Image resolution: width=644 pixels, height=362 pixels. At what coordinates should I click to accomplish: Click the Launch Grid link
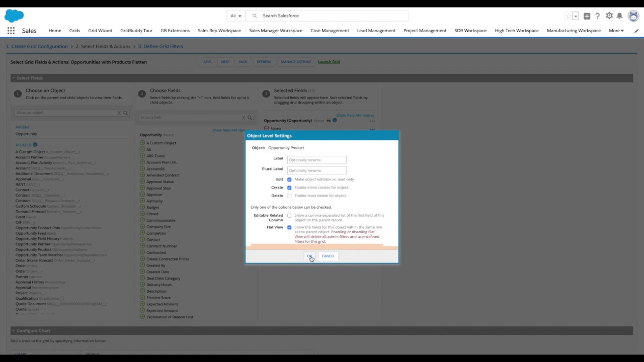click(329, 62)
